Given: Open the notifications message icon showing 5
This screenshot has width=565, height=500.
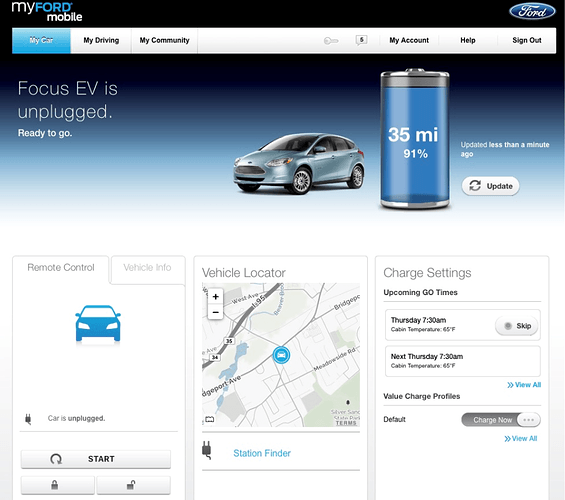Looking at the screenshot, I should pos(361,40).
